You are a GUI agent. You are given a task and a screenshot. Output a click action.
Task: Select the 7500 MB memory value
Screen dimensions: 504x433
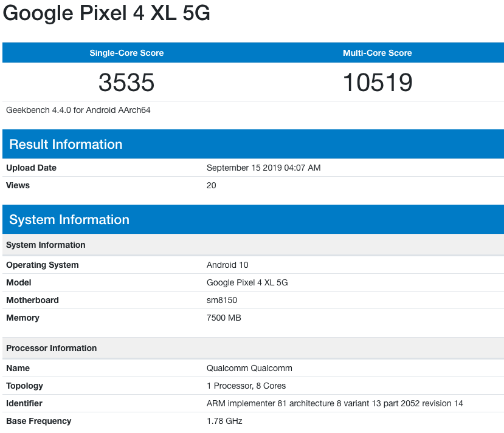[224, 318]
